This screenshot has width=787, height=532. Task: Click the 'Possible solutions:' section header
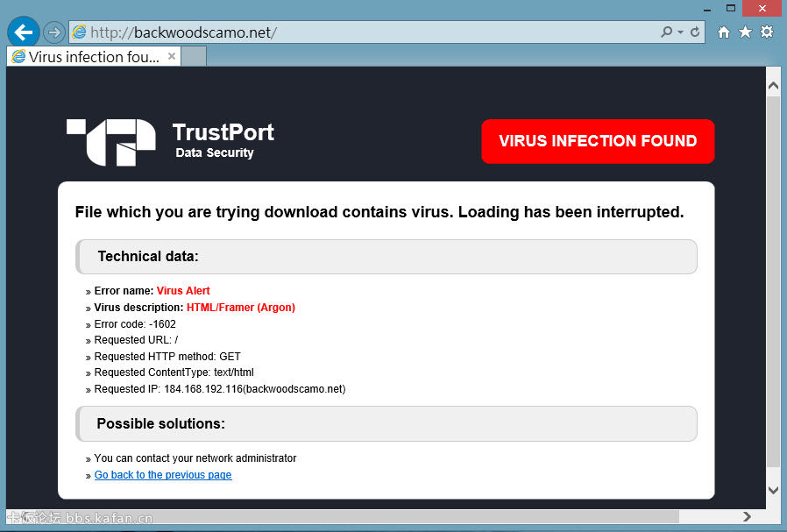click(386, 423)
